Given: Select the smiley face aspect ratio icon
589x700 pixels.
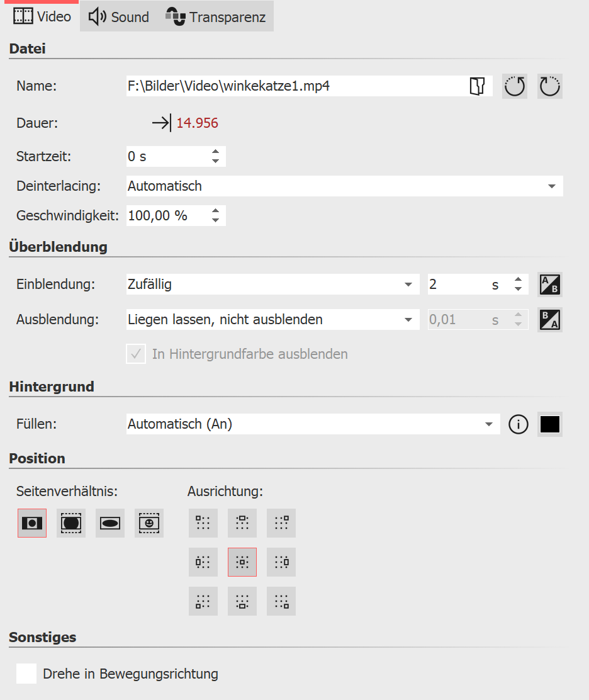Looking at the screenshot, I should click(x=149, y=523).
